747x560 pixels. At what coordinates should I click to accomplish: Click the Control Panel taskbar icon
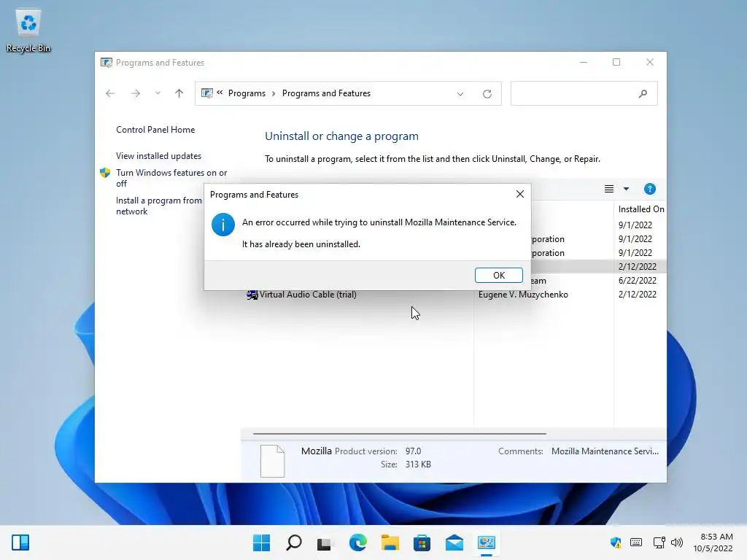[x=487, y=542]
